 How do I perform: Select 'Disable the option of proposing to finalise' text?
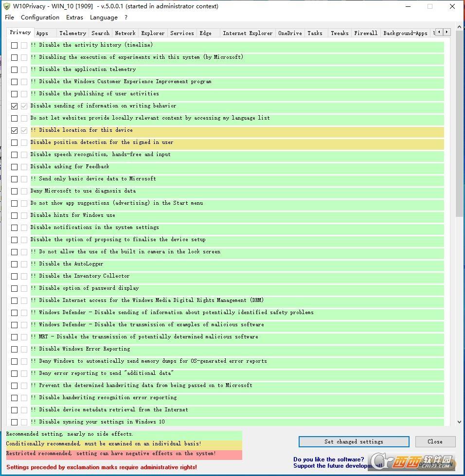[118, 240]
